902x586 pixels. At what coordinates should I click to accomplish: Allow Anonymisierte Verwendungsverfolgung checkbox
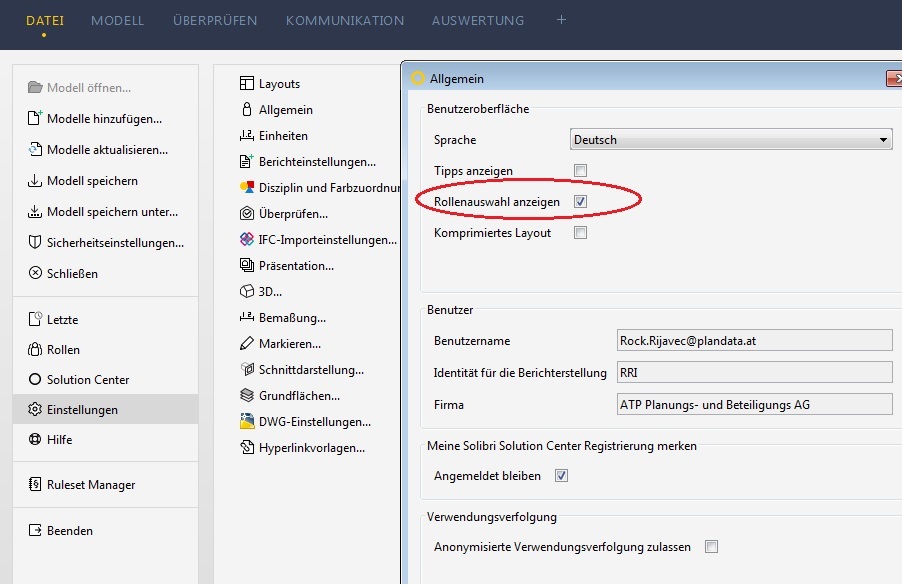click(x=711, y=547)
